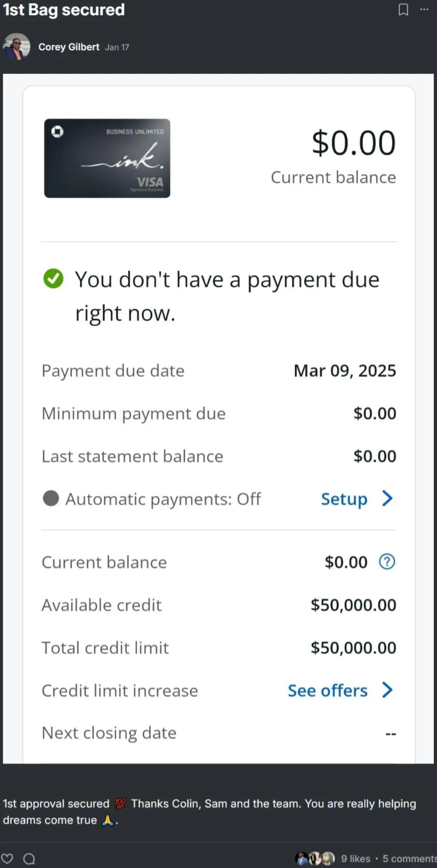Click the Total credit limit $50,000.00 amount

pos(353,648)
